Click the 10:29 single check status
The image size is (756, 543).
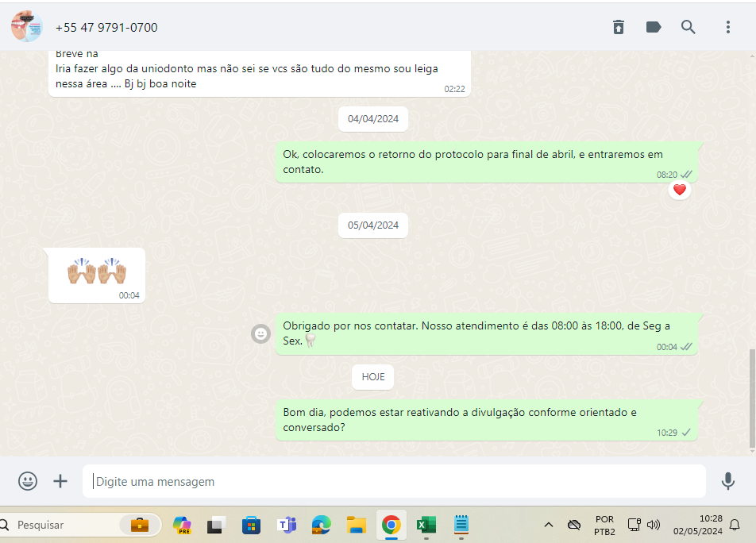coord(686,432)
